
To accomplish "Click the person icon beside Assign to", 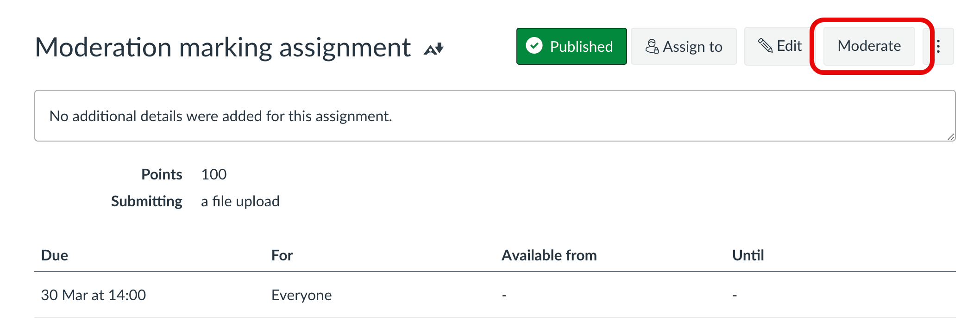I will [652, 46].
